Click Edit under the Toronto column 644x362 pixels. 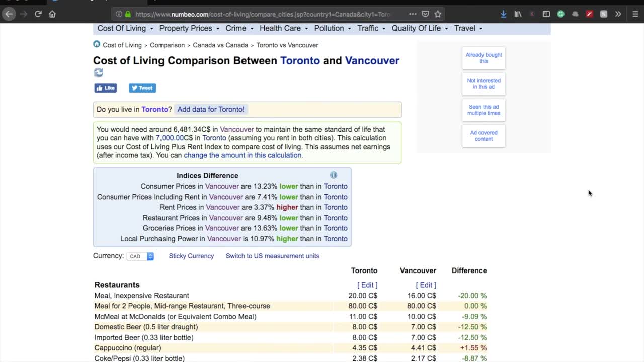coord(367,285)
